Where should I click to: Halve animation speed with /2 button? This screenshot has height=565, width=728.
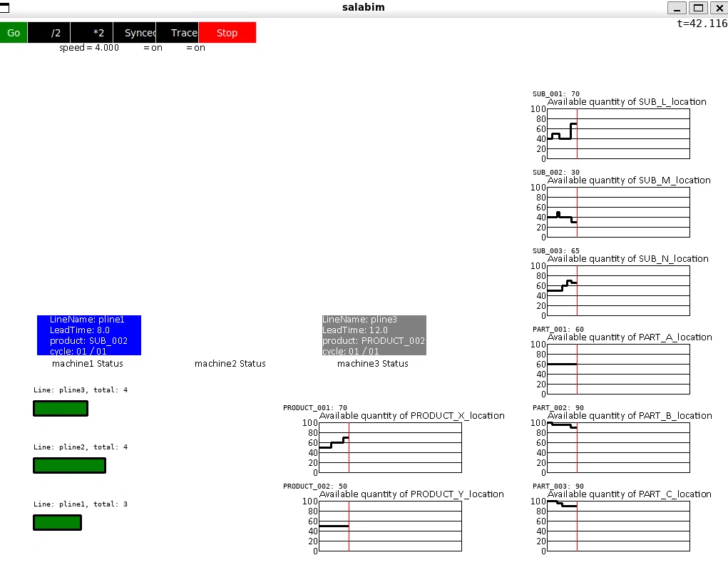[x=48, y=33]
